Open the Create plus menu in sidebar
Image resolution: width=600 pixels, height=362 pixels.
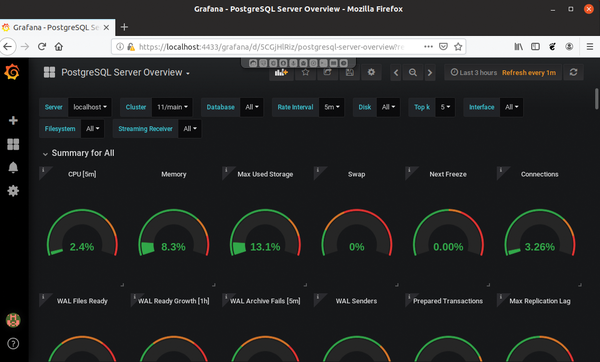click(13, 121)
